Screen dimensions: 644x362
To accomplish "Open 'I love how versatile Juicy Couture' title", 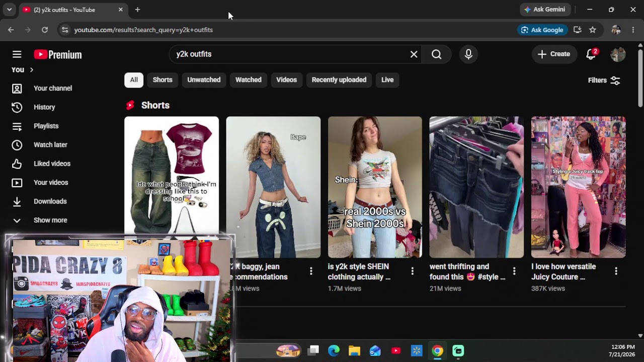I will tap(563, 271).
